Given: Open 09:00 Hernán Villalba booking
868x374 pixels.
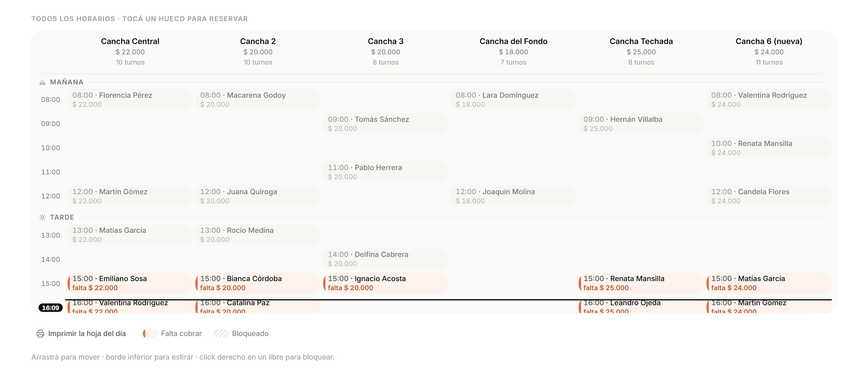Looking at the screenshot, I should [641, 123].
